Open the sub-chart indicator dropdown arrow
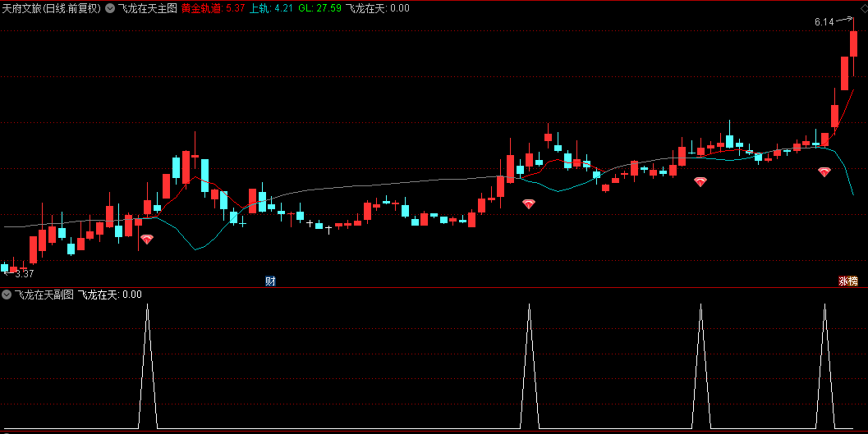Image resolution: width=868 pixels, height=434 pixels. 7,295
